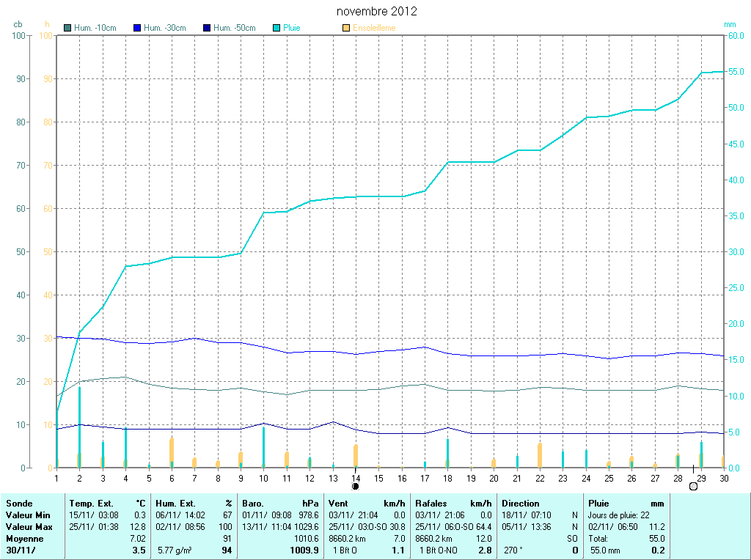Select the Hum. -30cm legend color square
Viewport: 751px width, 560px height.
(137, 28)
